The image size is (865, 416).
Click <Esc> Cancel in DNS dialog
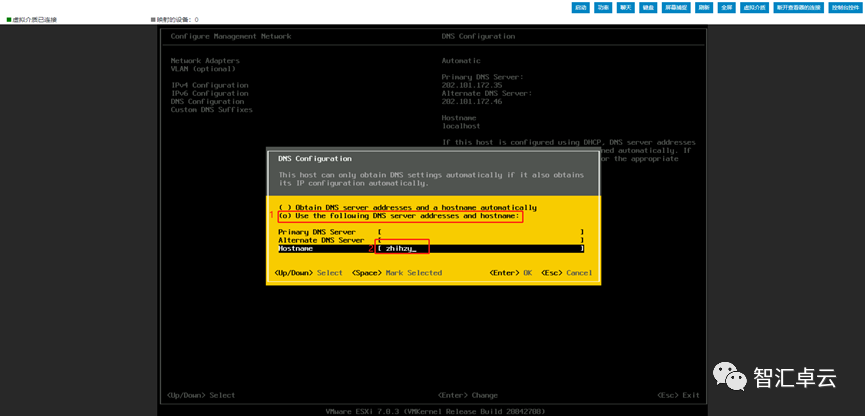click(x=567, y=273)
